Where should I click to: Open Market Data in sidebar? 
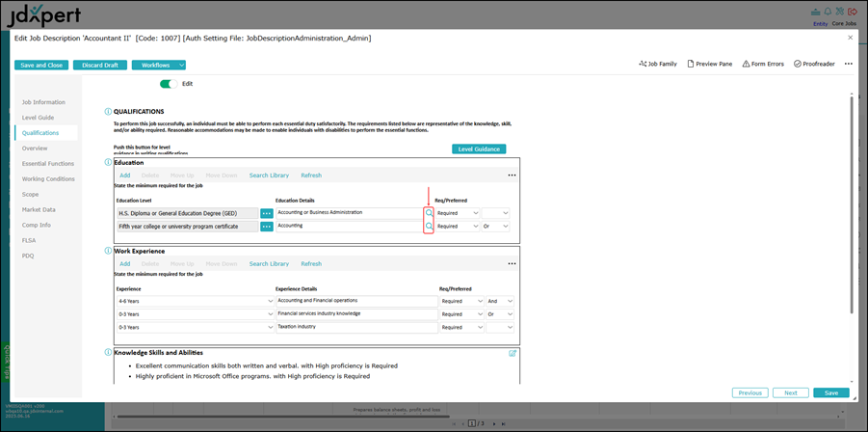click(39, 210)
